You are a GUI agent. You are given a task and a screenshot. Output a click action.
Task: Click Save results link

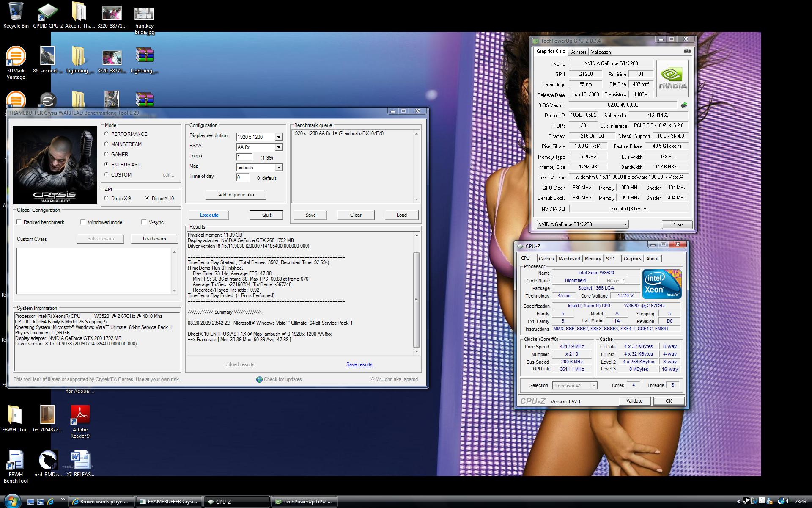[359, 364]
